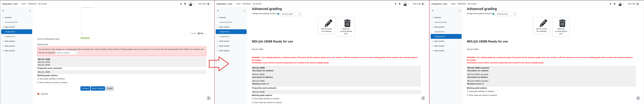Viewport: 644px width, 104px height.
Task: Check 'Show guide definition to students' on Assignment 2 page
Action: pos(468,91)
